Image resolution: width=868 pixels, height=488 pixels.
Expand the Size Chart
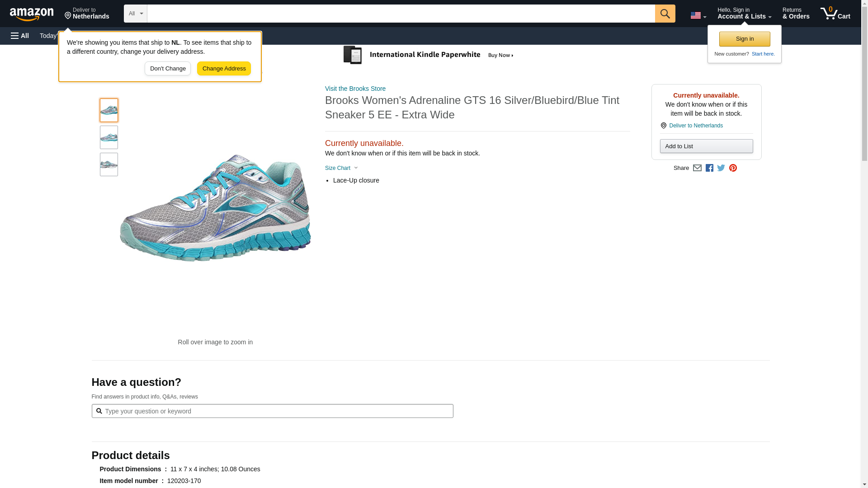(x=341, y=168)
